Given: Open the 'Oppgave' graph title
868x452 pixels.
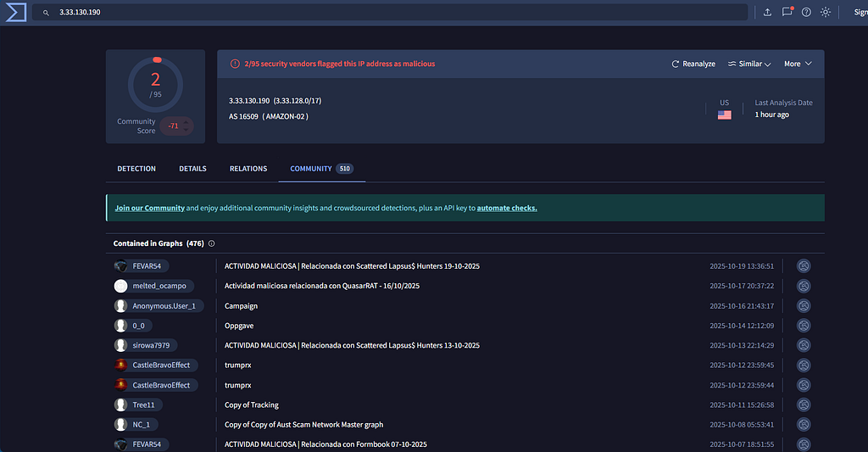Looking at the screenshot, I should tap(238, 326).
